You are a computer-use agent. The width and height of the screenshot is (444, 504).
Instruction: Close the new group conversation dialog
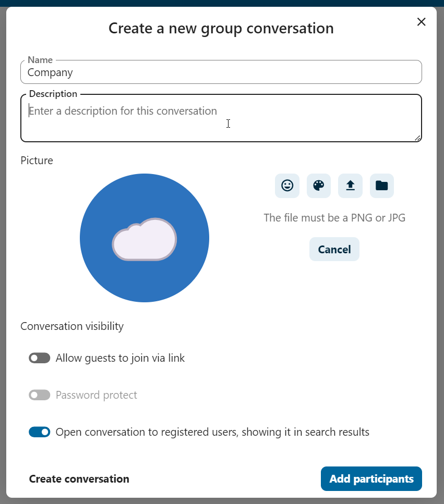click(x=422, y=22)
